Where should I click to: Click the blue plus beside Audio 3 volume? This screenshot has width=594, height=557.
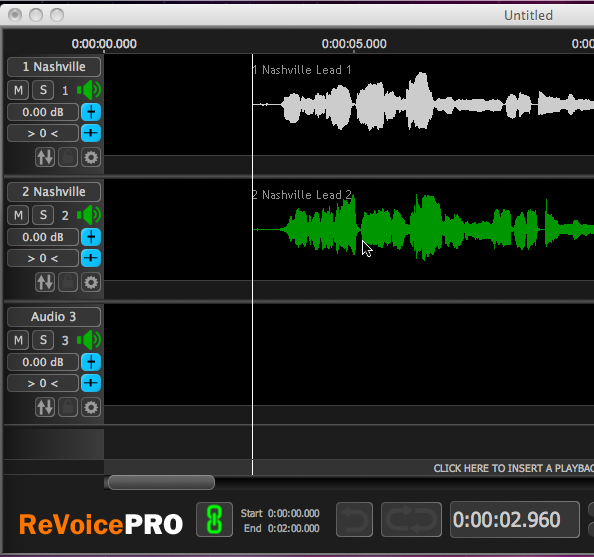[91, 362]
